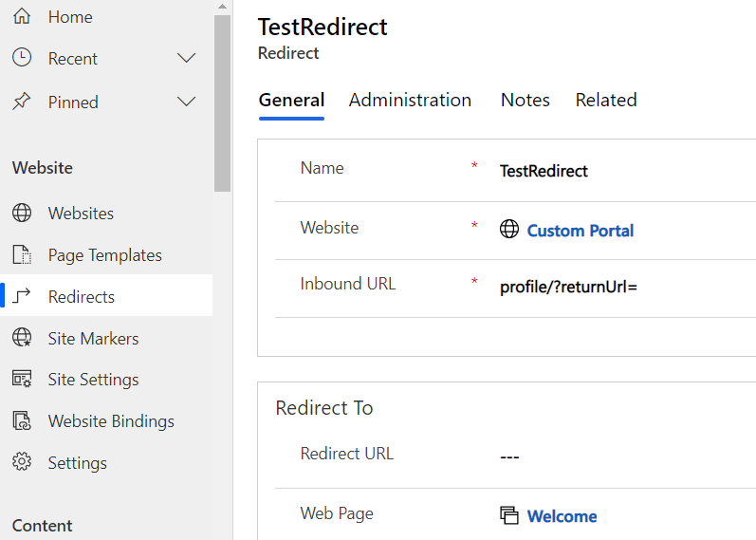Click the Site Markers globe-star icon
Screen dimensions: 756x540
click(22, 337)
